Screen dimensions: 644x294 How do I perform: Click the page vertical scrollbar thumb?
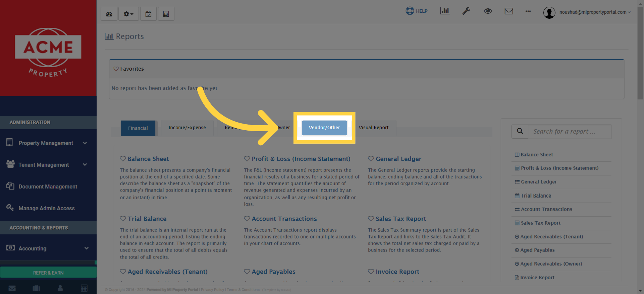point(640,53)
